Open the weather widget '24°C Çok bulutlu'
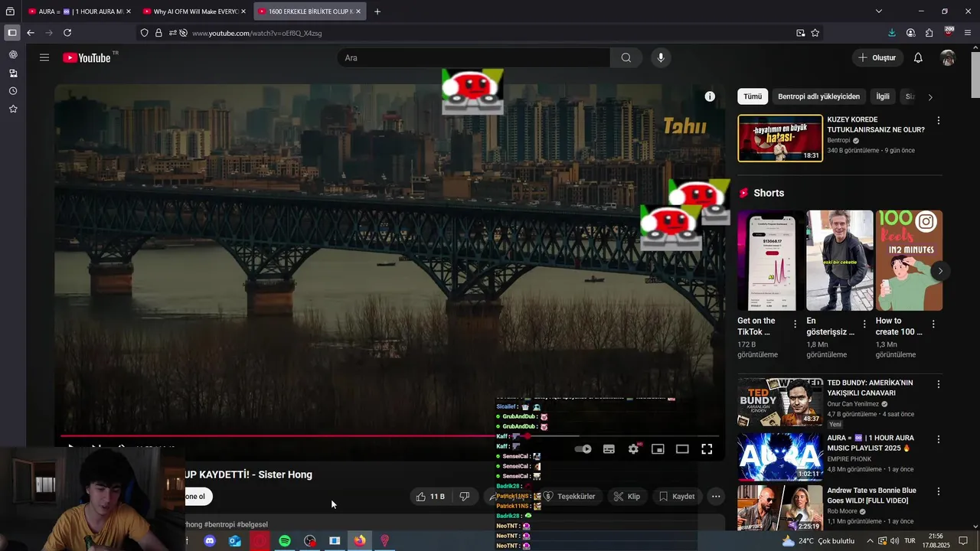The image size is (980, 551). [x=818, y=541]
